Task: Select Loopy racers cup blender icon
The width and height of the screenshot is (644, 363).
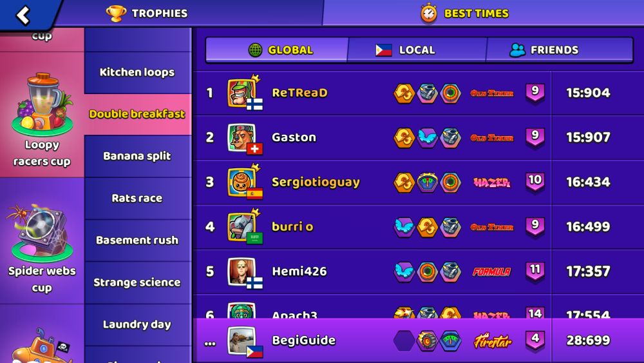Action: (43, 104)
